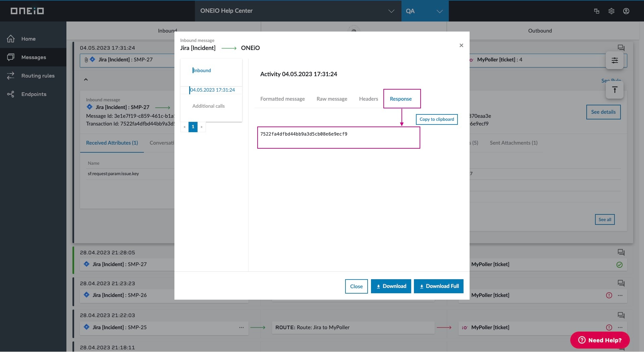Select Additional calls in the dialog
The image size is (644, 352).
pos(208,106)
